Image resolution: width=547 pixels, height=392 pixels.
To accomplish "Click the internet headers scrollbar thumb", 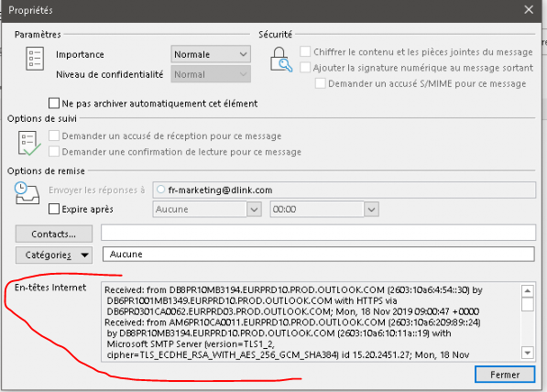I will 528,304.
